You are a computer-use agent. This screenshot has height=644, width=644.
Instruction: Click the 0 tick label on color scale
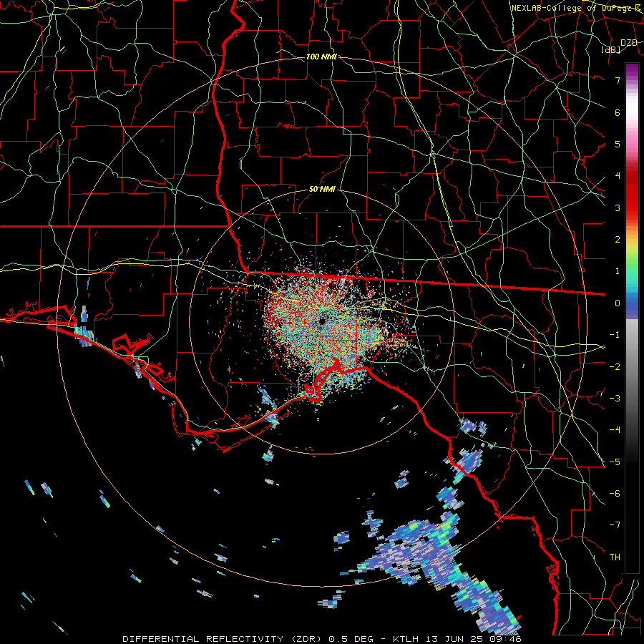tap(618, 303)
